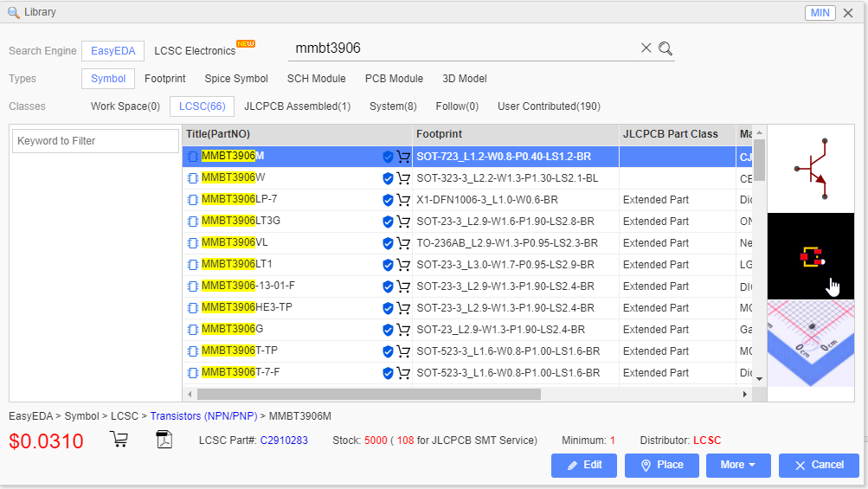Click the mmbt3906 search input field
The width and height of the screenshot is (868, 489).
[x=464, y=48]
